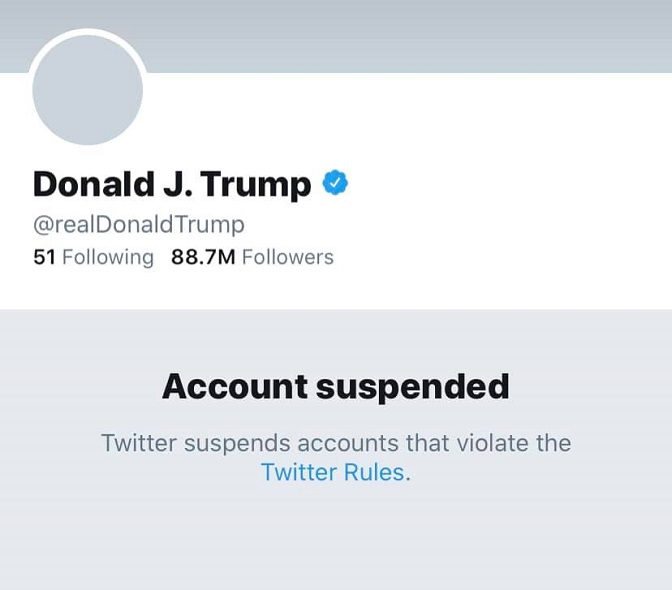Click the white ring around the avatar
This screenshot has width=672, height=590.
coord(88,34)
